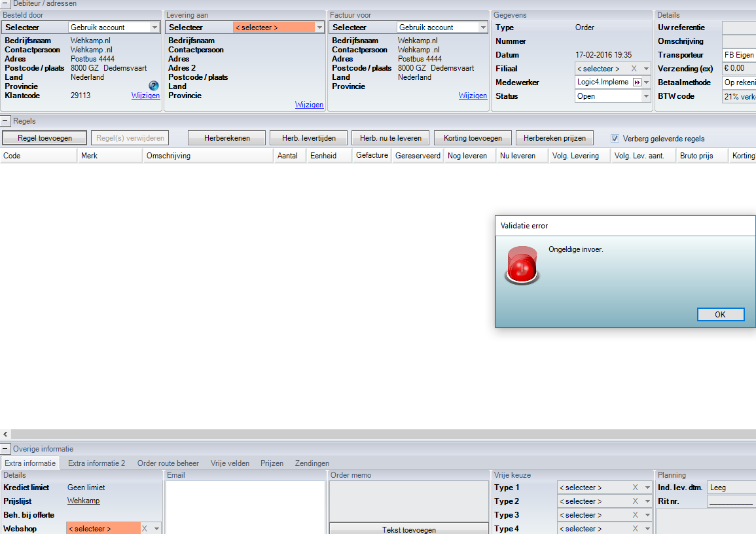This screenshot has height=534, width=756.
Task: Open the Wehkamp prijslijst link
Action: pos(83,501)
